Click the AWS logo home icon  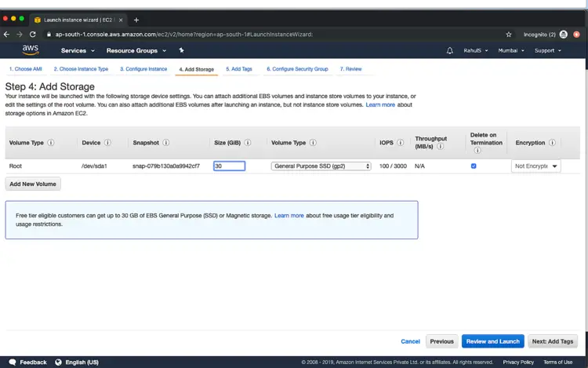coord(31,50)
